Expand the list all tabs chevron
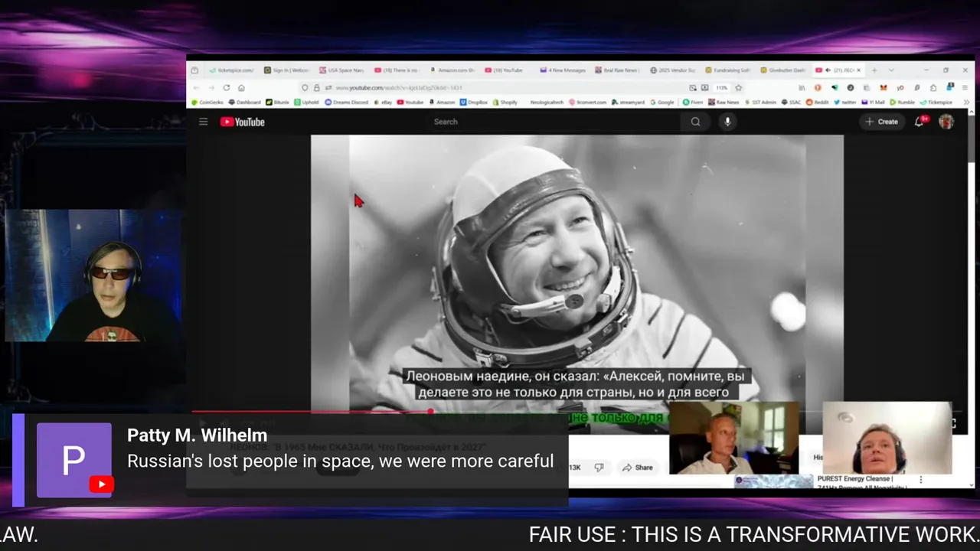980x551 pixels. (891, 70)
